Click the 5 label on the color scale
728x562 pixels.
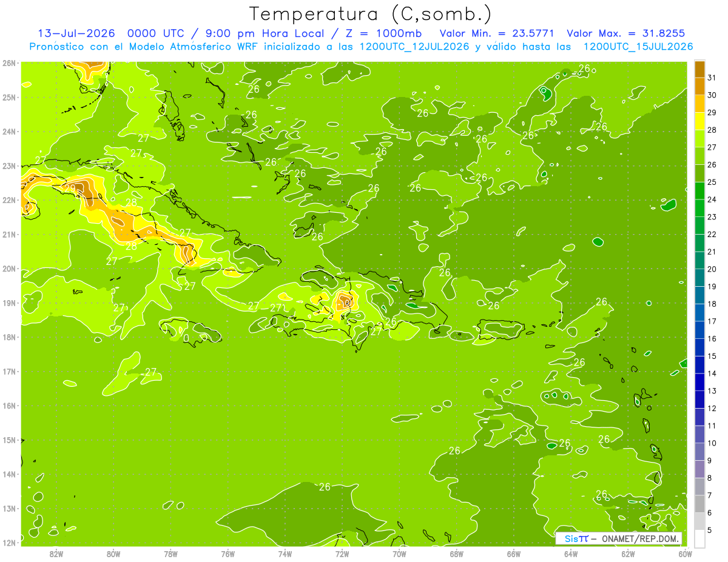[x=710, y=530]
